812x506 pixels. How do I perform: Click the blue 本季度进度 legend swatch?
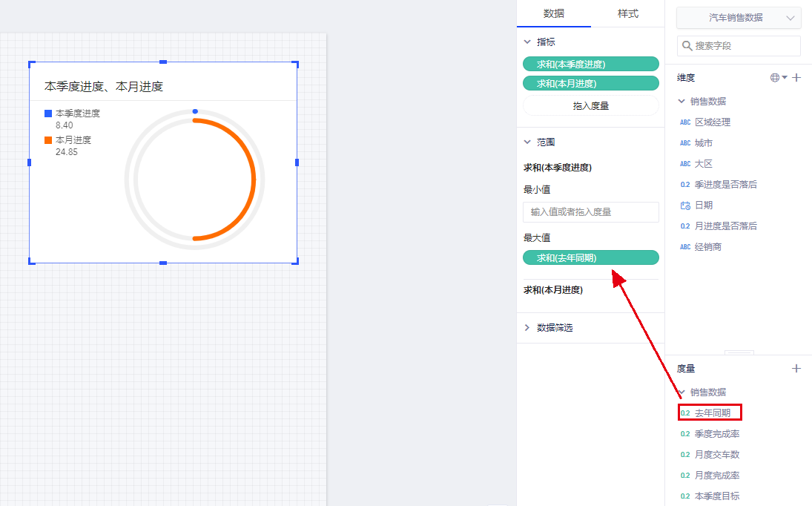(48, 114)
